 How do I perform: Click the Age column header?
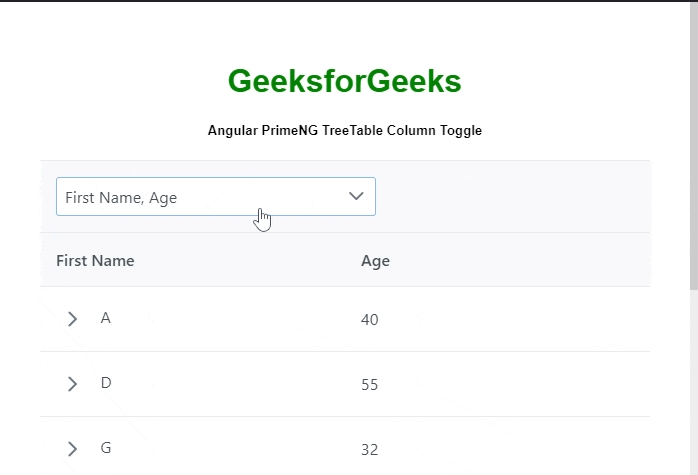[375, 261]
